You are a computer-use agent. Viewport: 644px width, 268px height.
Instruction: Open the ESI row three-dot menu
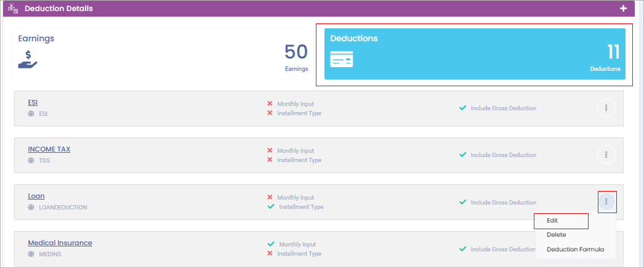606,108
